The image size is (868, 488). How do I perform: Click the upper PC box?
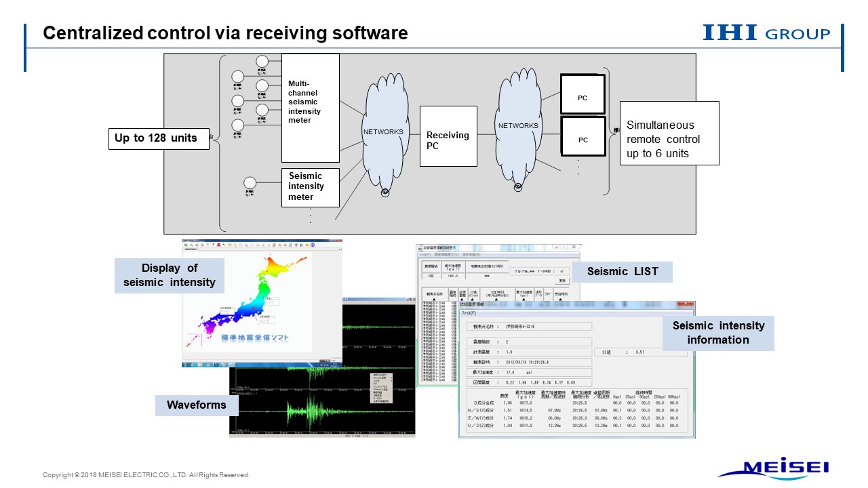point(583,94)
